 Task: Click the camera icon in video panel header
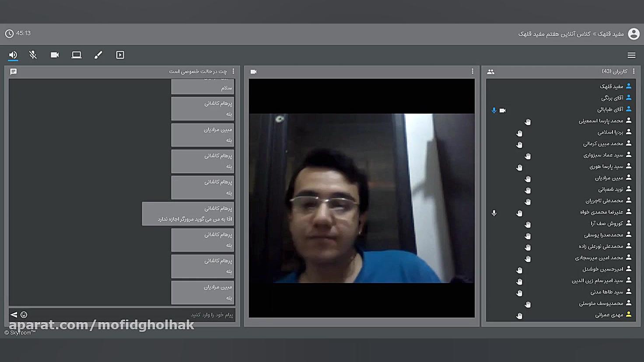[253, 72]
